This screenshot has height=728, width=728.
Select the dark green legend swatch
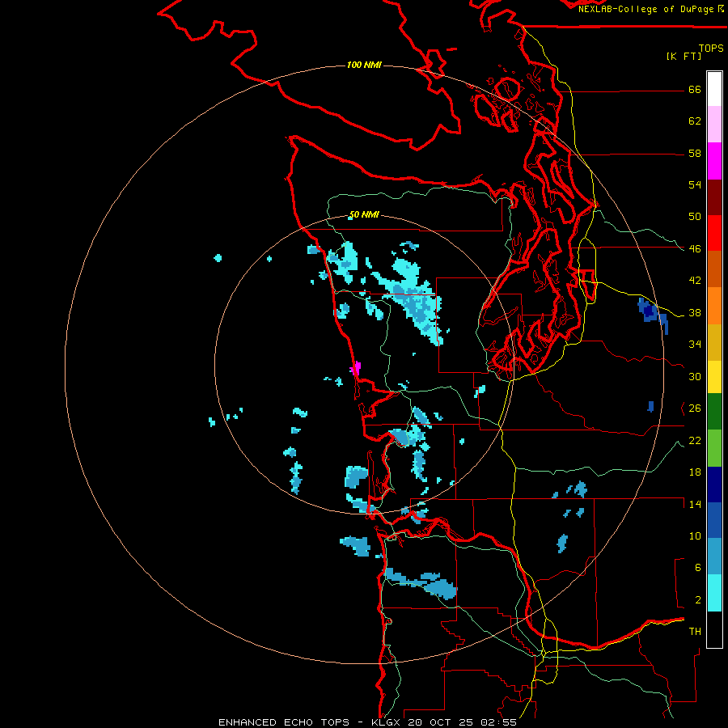714,412
